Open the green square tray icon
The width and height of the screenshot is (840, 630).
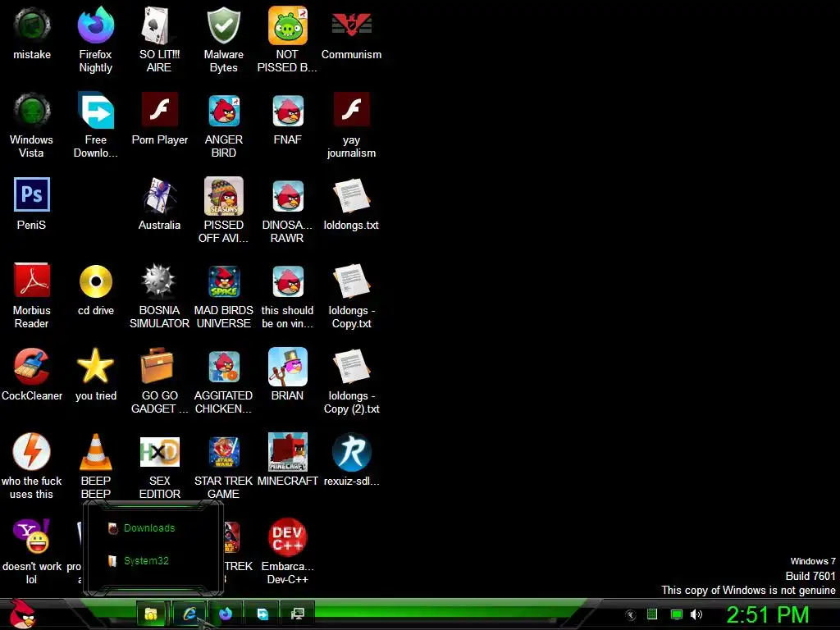[x=652, y=614]
